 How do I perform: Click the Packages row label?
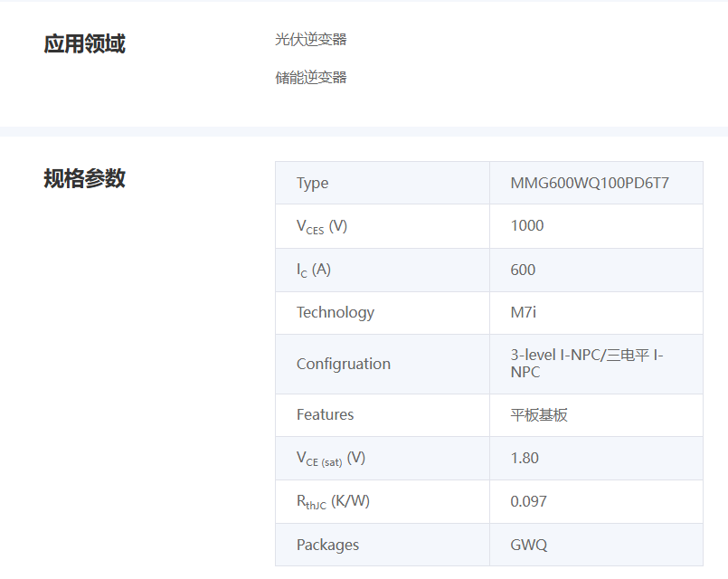(x=327, y=546)
